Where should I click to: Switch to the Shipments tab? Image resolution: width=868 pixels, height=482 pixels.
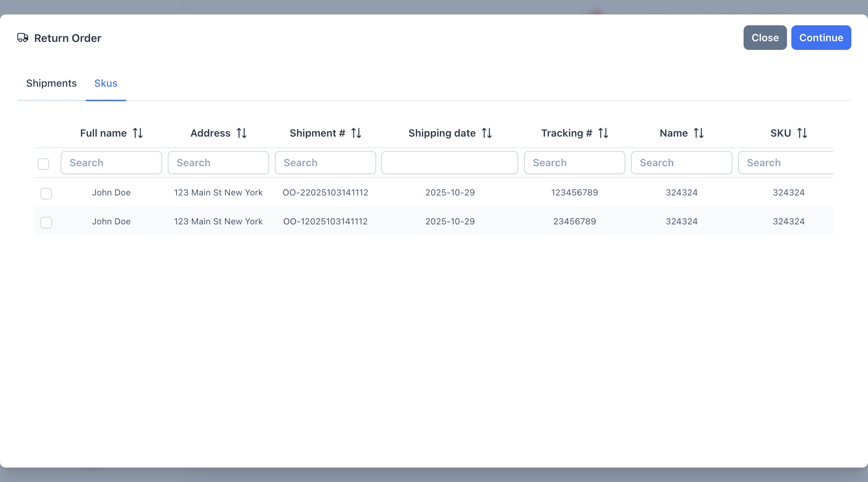tap(51, 83)
